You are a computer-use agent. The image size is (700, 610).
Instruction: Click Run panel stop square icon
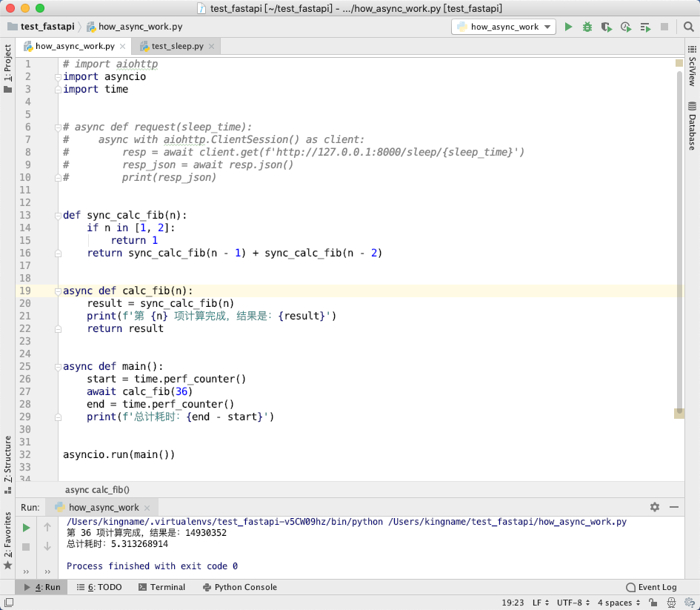pyautogui.click(x=26, y=547)
